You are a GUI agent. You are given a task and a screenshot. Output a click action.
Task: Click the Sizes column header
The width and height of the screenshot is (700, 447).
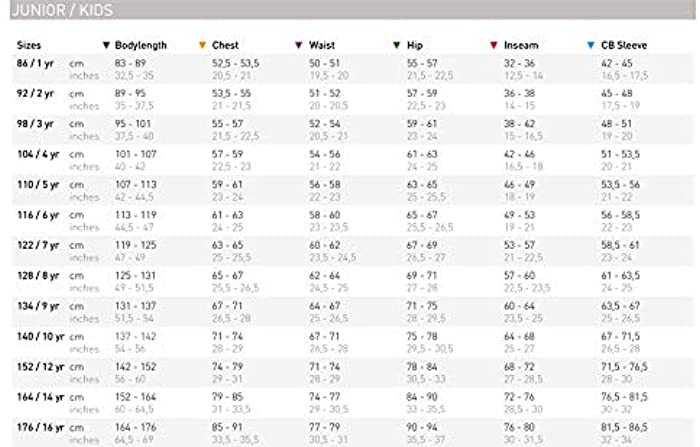[29, 45]
